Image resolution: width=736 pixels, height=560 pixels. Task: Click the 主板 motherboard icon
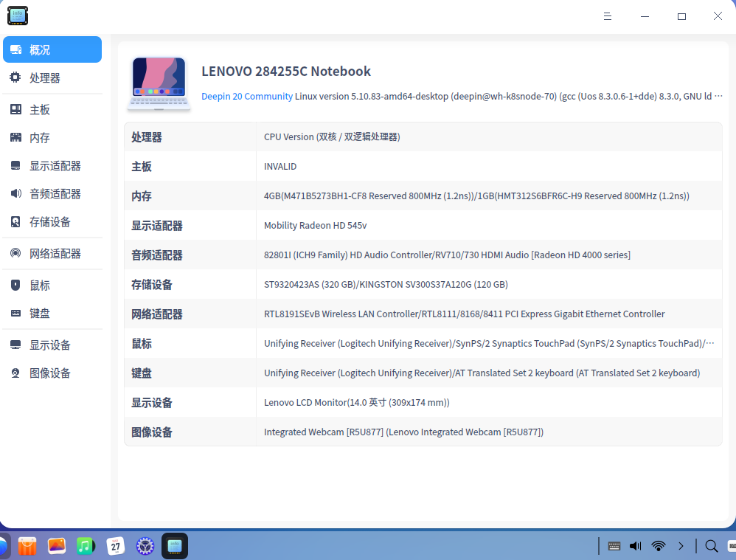point(15,109)
